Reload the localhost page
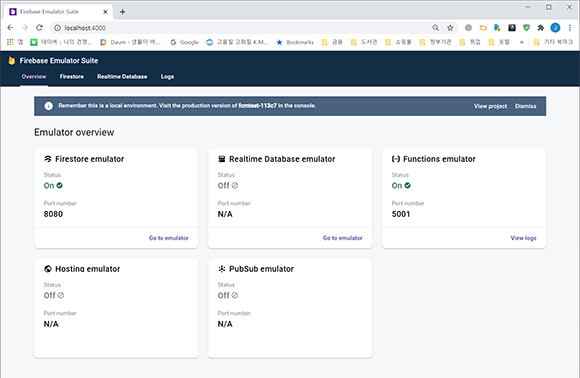This screenshot has width=580, height=378. point(39,28)
